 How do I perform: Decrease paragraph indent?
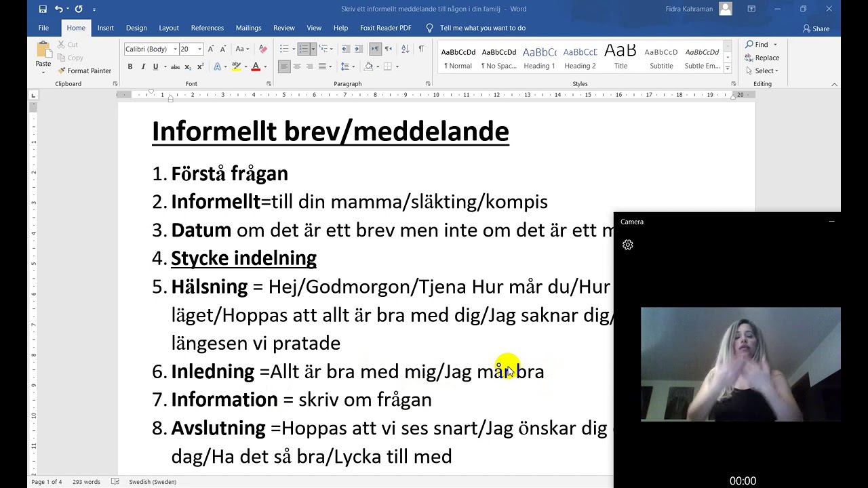tap(346, 49)
